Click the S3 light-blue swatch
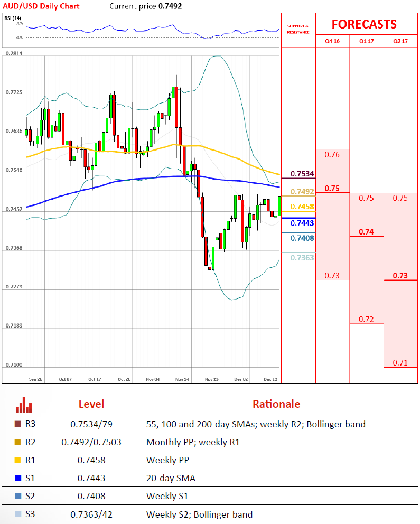The height and width of the screenshot is (524, 420). [x=18, y=514]
